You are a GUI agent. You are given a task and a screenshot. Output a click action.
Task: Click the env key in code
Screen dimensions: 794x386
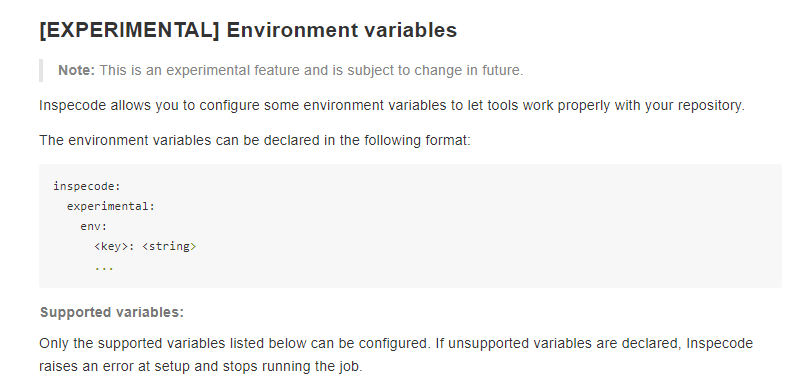(x=94, y=226)
